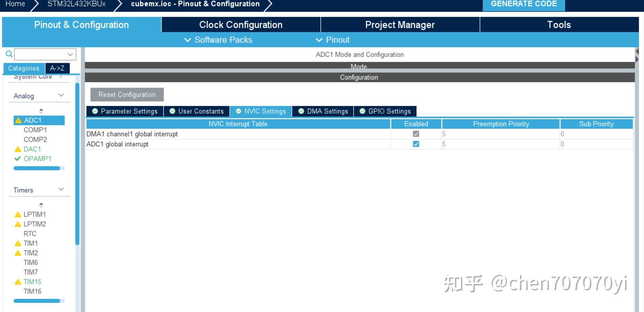Click DMA Settings tab check icon
Image resolution: width=644 pixels, height=312 pixels.
(301, 111)
